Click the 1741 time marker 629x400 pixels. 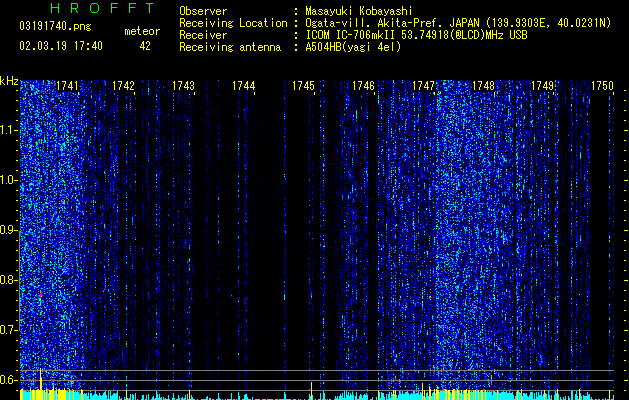[x=67, y=85]
